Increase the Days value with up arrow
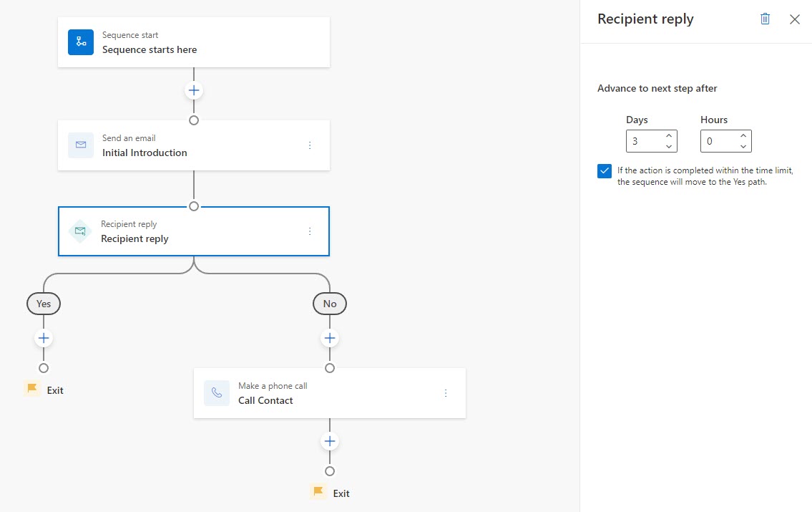Viewport: 812px width, 512px height. pyautogui.click(x=669, y=136)
